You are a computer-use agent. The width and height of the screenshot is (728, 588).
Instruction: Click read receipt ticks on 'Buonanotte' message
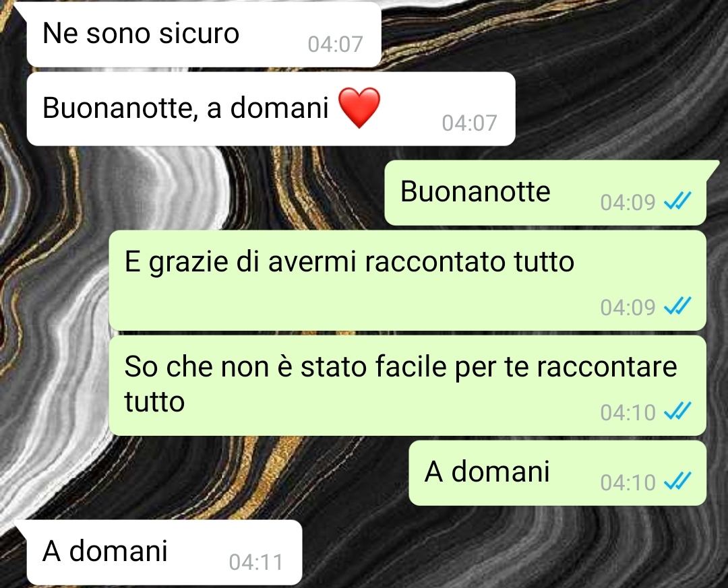[678, 201]
